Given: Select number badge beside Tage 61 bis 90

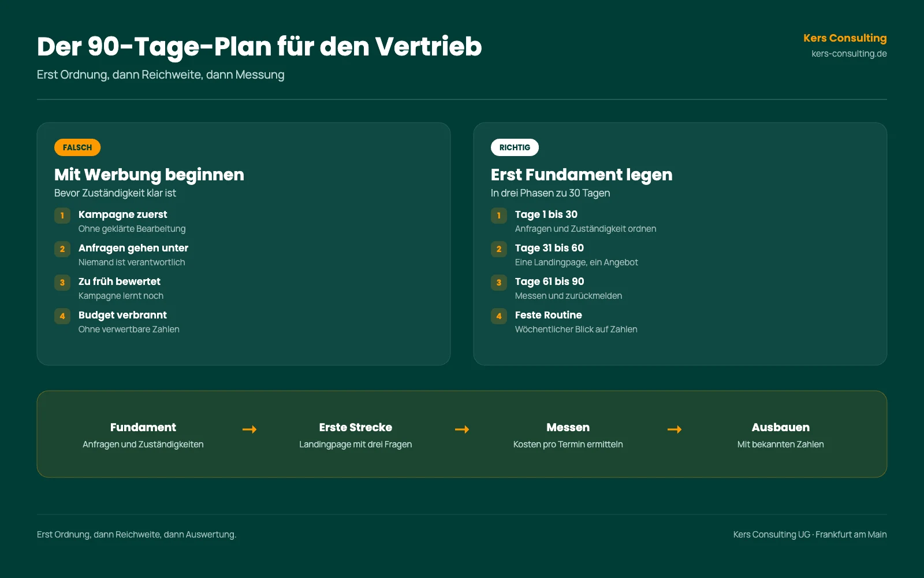Looking at the screenshot, I should (x=499, y=283).
